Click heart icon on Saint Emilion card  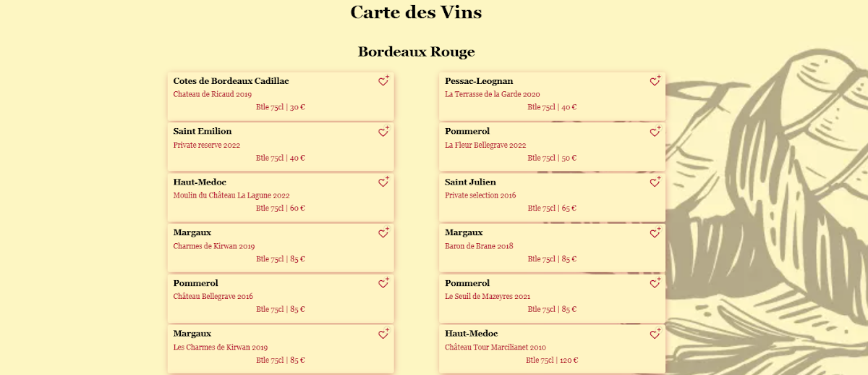[x=383, y=132]
